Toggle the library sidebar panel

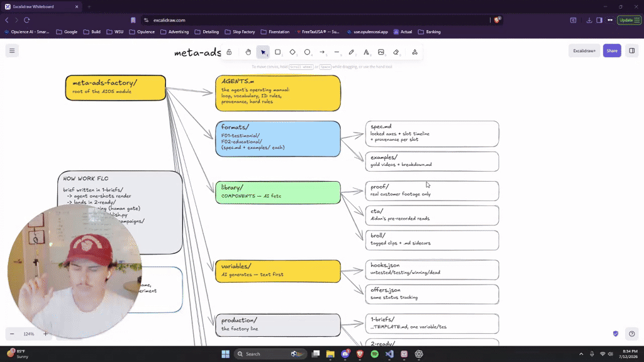click(631, 50)
